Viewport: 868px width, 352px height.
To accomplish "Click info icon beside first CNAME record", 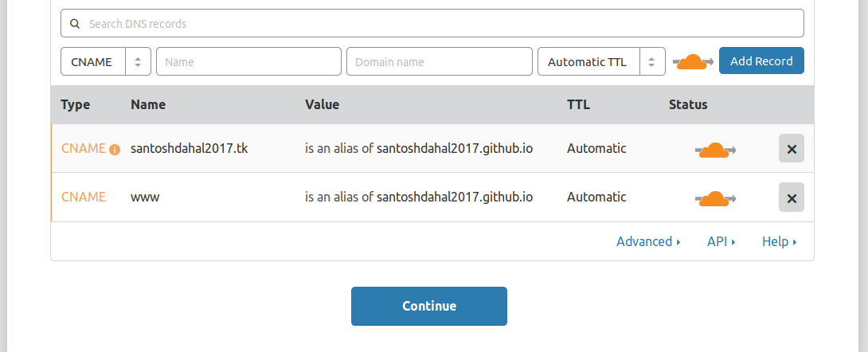I will [115, 149].
